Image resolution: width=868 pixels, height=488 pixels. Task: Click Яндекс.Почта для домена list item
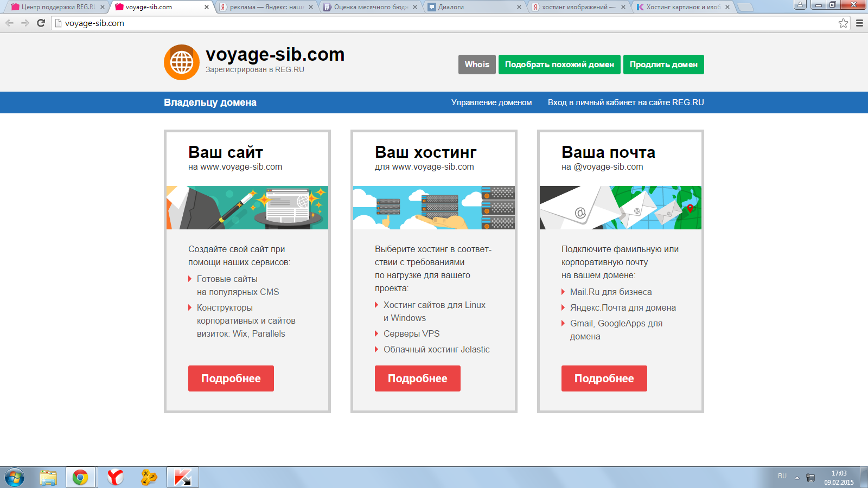[x=622, y=307]
